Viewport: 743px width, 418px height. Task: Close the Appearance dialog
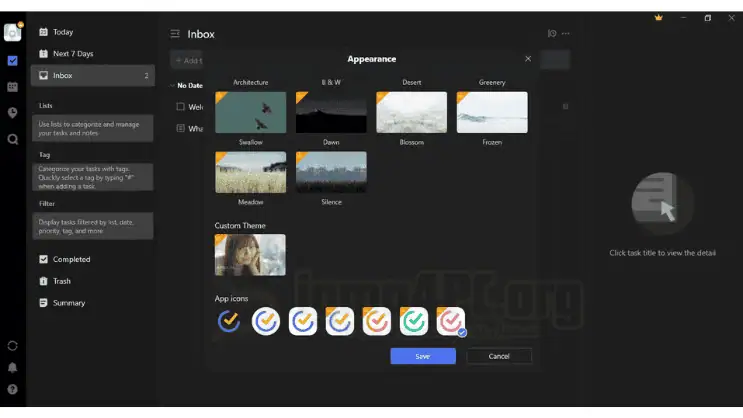528,59
